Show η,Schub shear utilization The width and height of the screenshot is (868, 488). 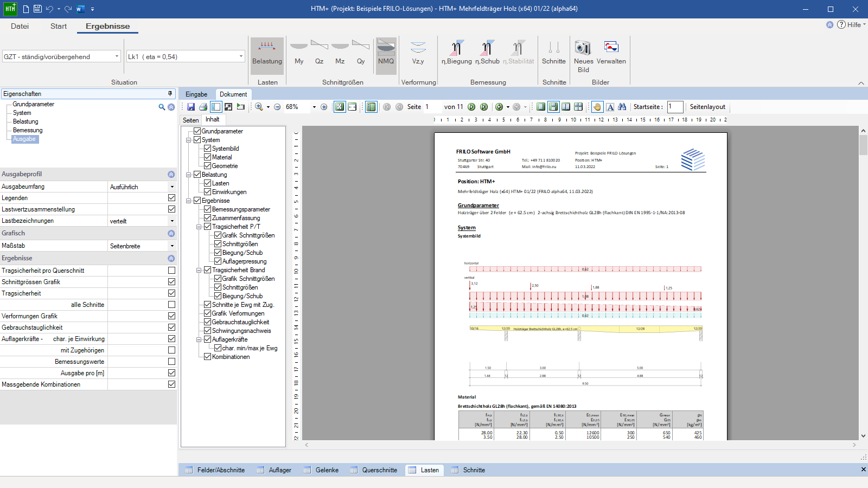point(488,53)
